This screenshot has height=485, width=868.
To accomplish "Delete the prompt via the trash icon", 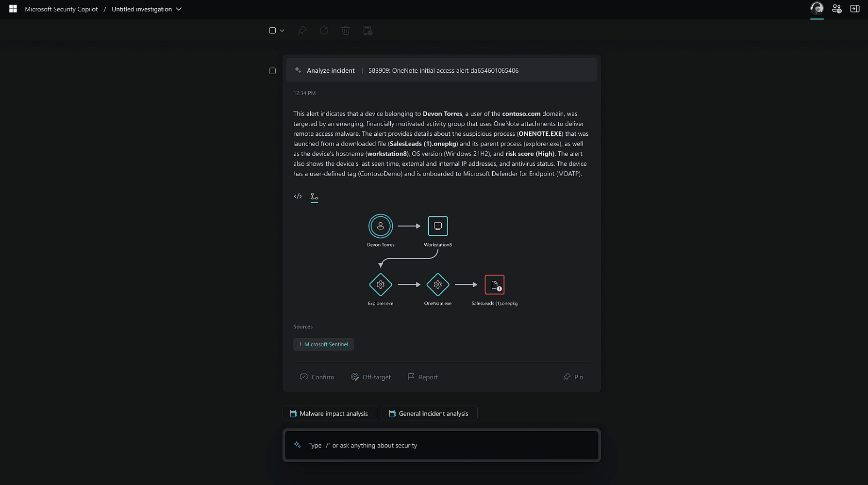I will [346, 30].
